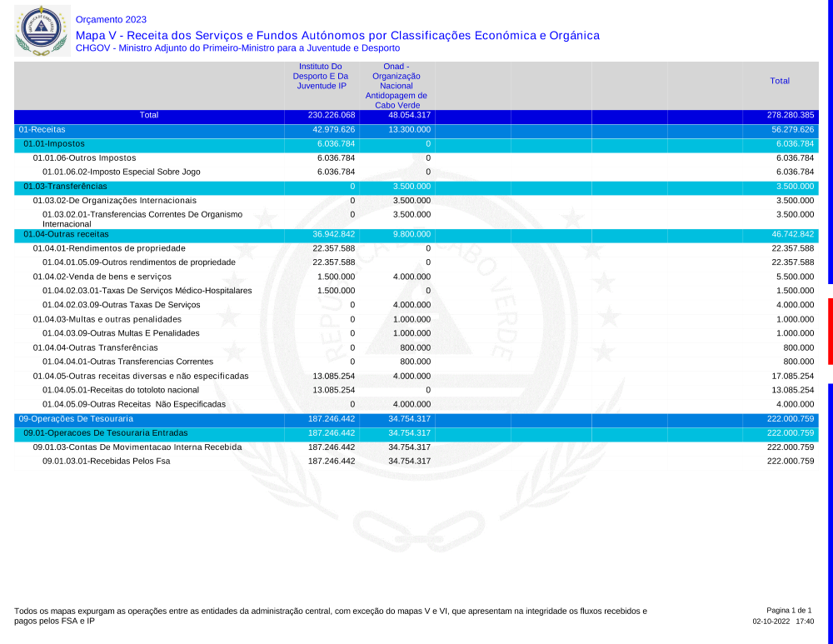Click the 'Pagina 1 de 1' page indicator
The image size is (833, 644).
[788, 611]
